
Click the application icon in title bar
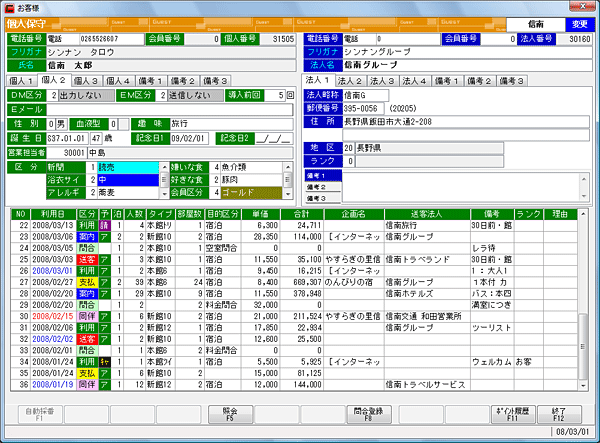9,8
